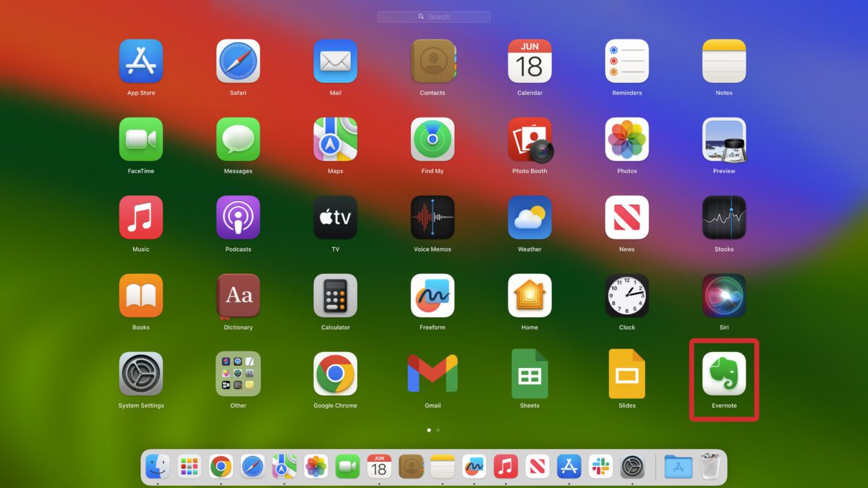868x488 pixels.
Task: Switch to the second Launchpad page dot
Action: click(x=438, y=430)
